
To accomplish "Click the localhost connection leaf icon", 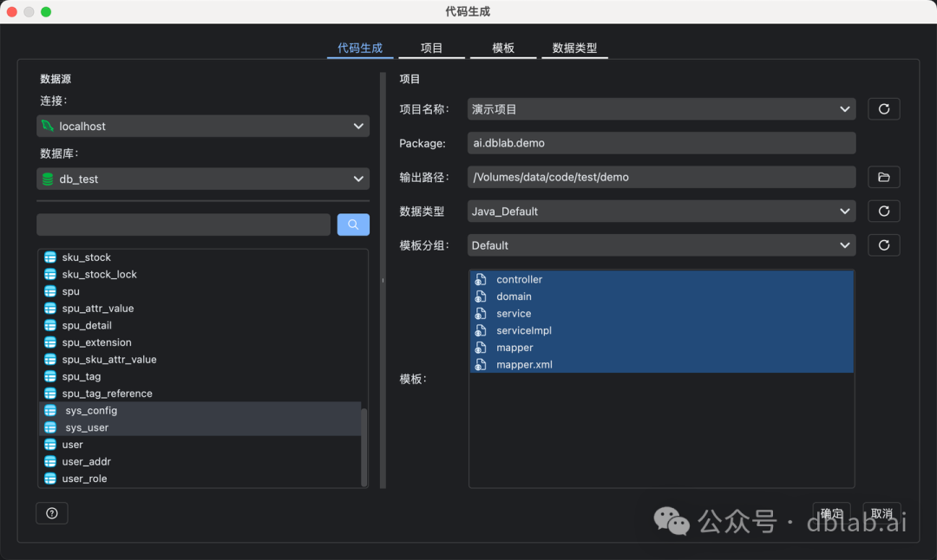I will (48, 126).
